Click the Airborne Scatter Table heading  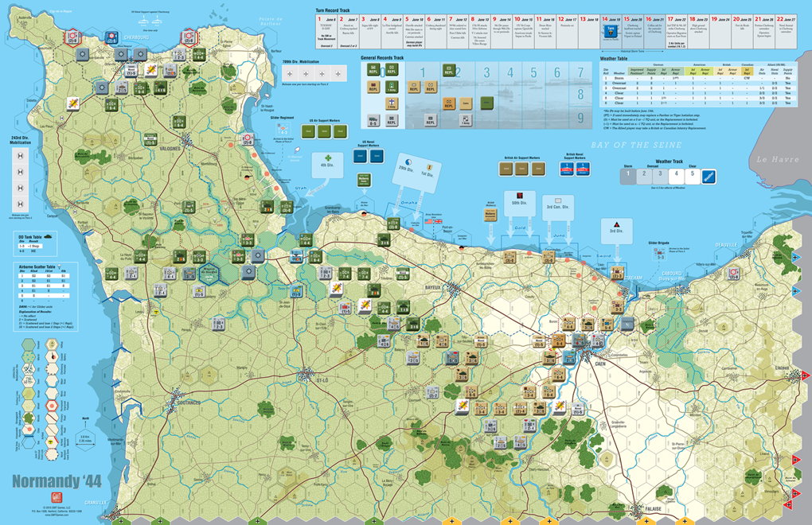(x=37, y=267)
